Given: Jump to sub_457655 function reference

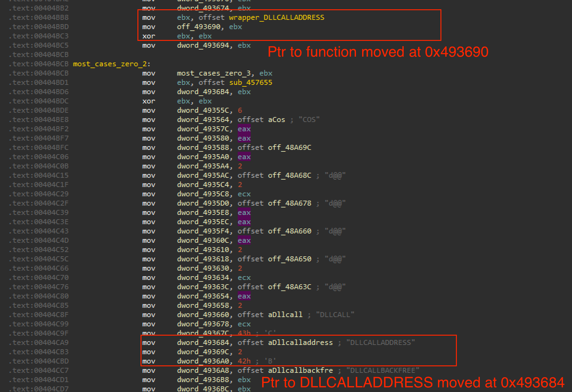Looking at the screenshot, I should coord(250,83).
